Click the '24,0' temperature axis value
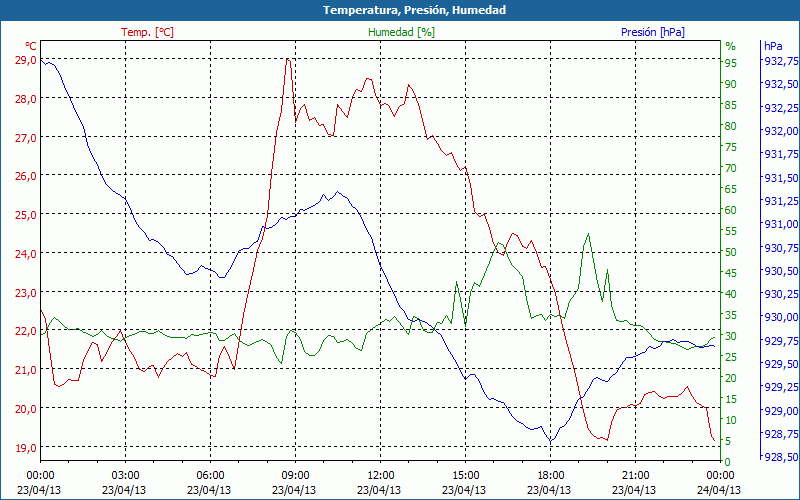 26,254
